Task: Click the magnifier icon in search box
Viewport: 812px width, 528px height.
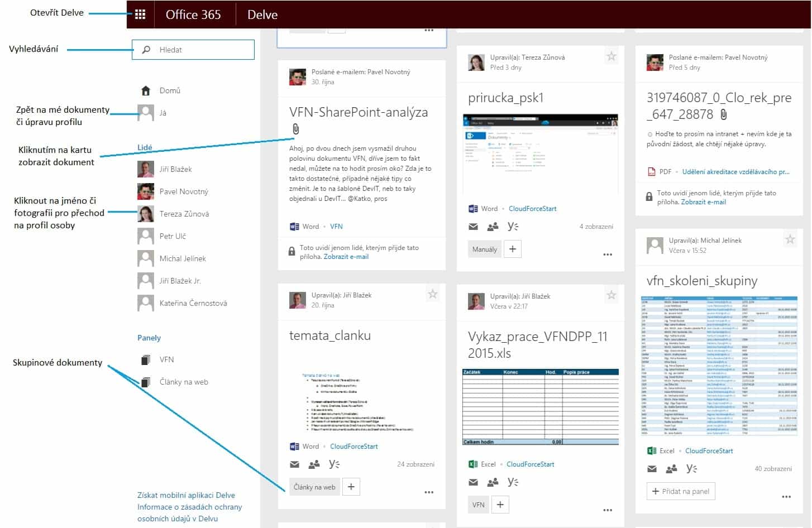Action: (146, 50)
